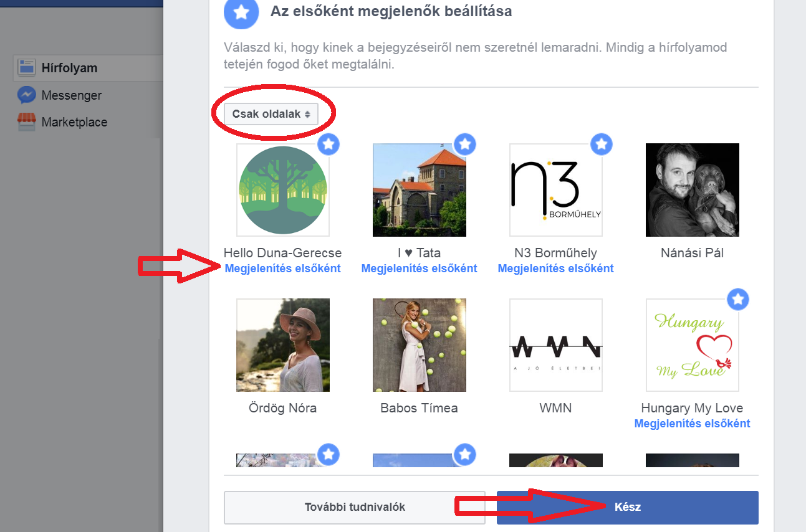806x532 pixels.
Task: Click Megjelenítés elsőként under I ♥ Tata
Action: [420, 268]
